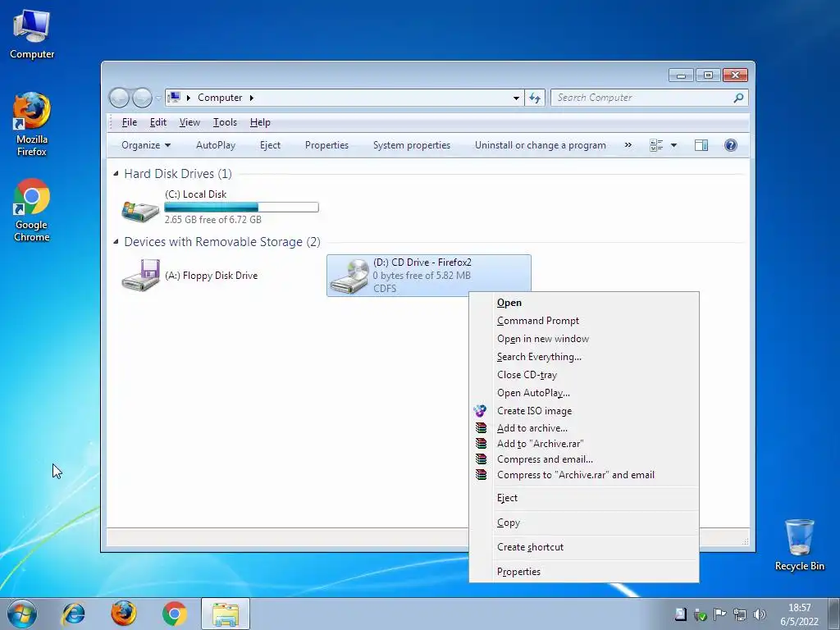Select Search Everything... entry
The width and height of the screenshot is (840, 630).
(584, 357)
